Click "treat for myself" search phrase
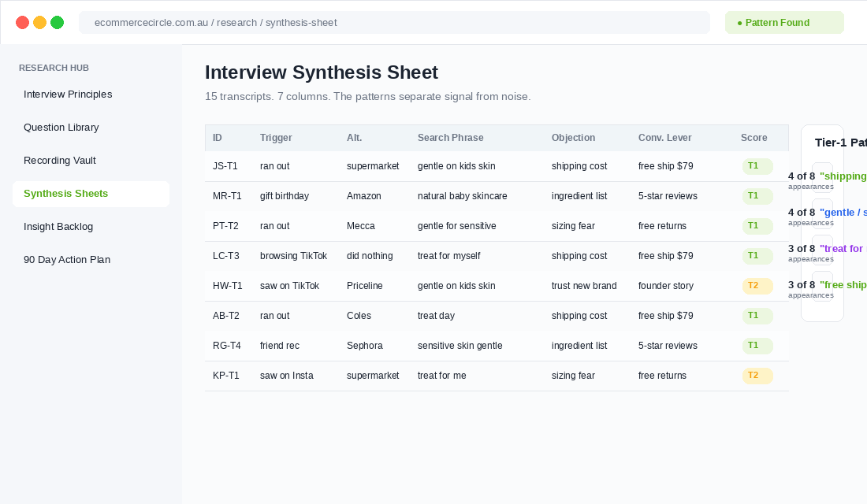Image resolution: width=867 pixels, height=504 pixels. tap(449, 256)
